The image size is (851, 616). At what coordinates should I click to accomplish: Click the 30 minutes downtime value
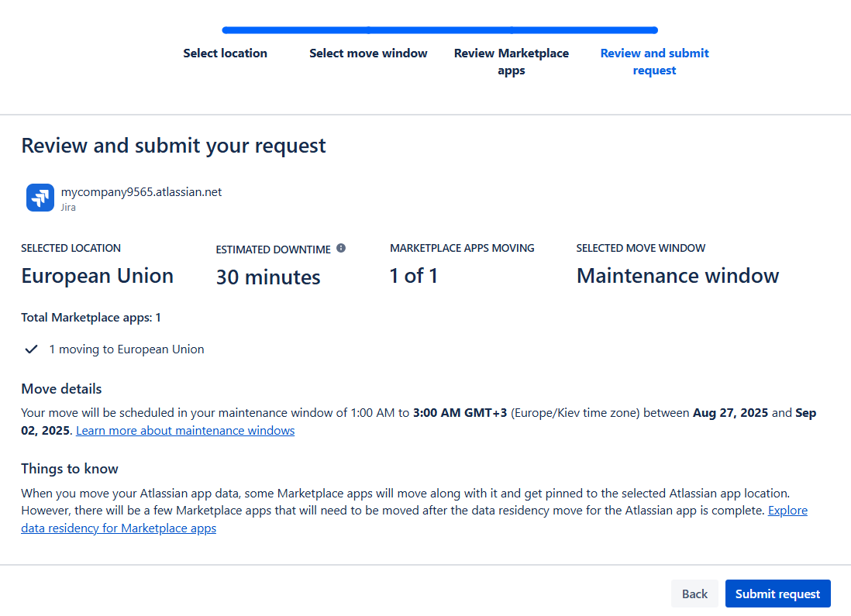click(x=267, y=277)
